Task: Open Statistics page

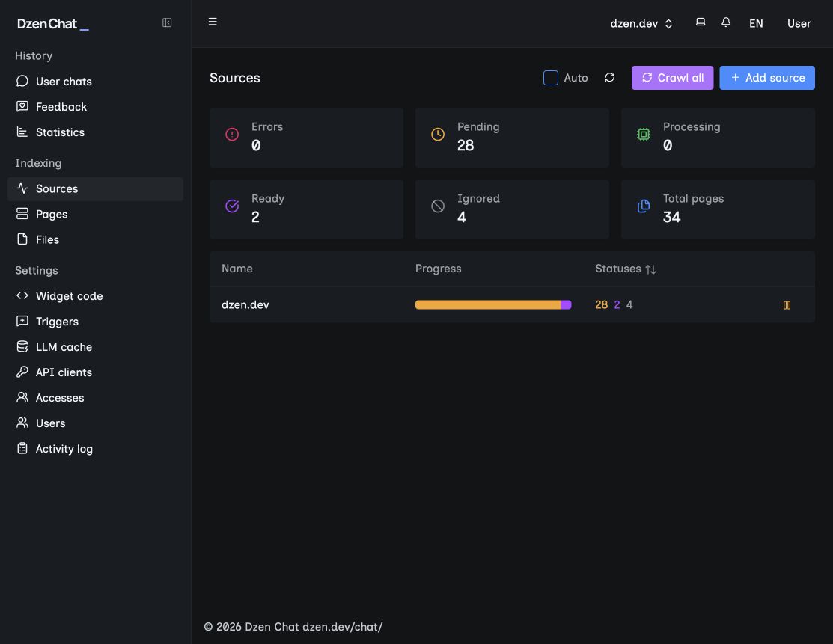Action: [96, 132]
